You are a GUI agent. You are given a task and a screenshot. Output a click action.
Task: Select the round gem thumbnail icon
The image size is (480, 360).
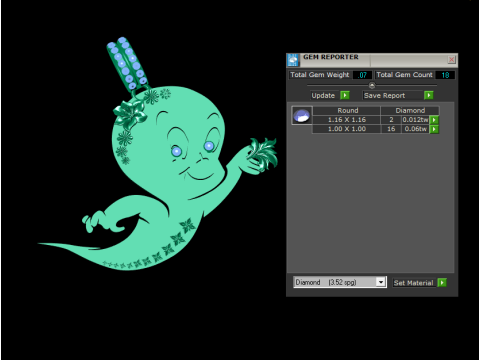coord(302,116)
